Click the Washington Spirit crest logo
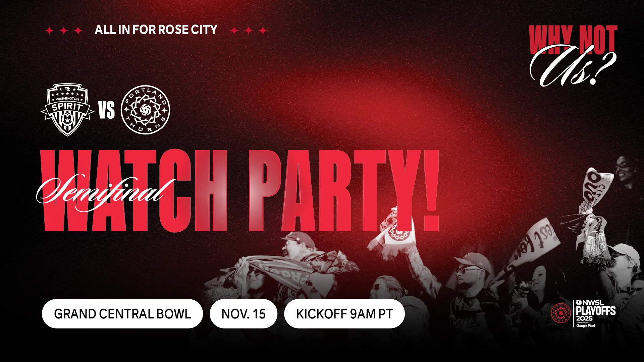 coord(67,110)
